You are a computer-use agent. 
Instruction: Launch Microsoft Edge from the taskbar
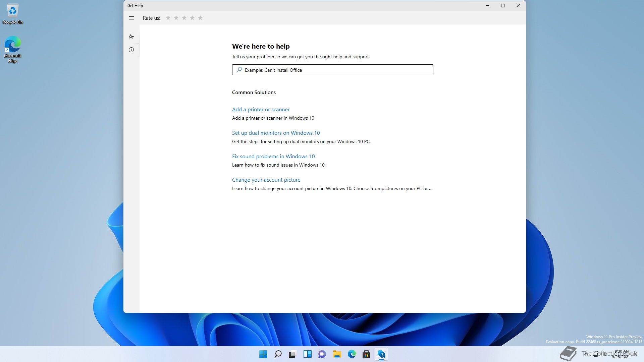(x=352, y=354)
